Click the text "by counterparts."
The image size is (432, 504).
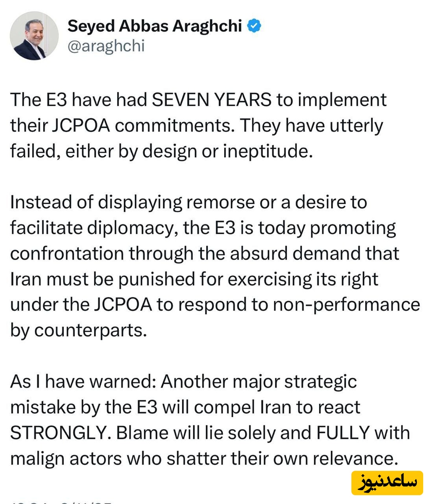tap(79, 331)
